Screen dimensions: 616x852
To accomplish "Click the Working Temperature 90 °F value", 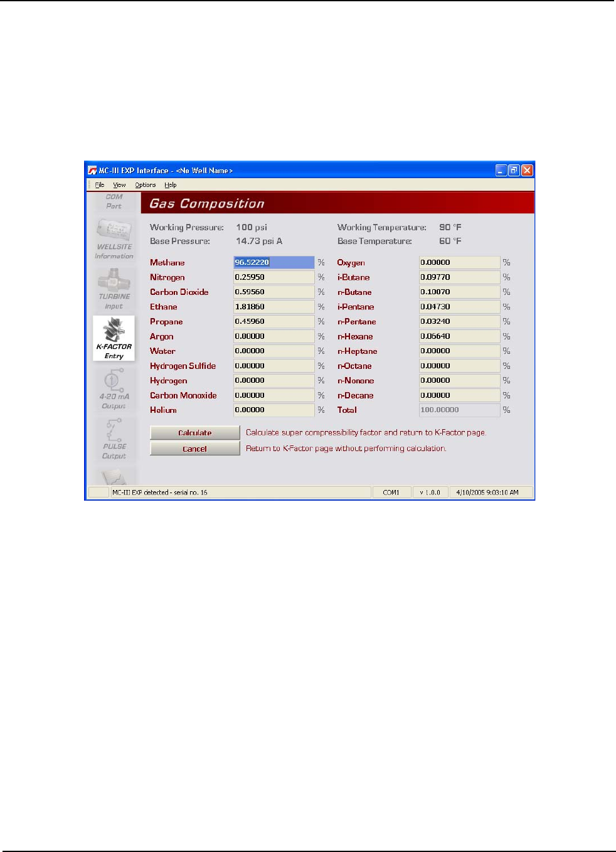I will [x=450, y=227].
